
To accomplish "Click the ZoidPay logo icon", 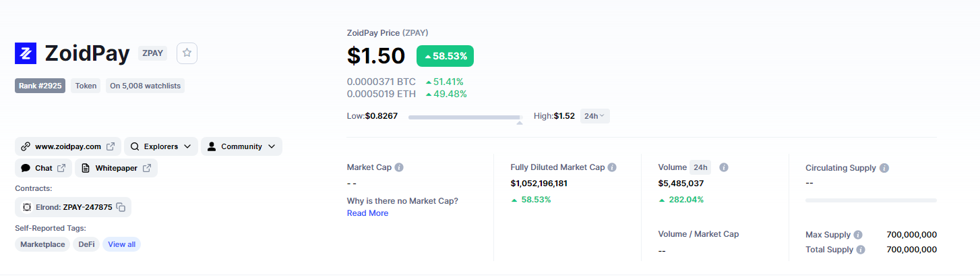I will [x=26, y=53].
